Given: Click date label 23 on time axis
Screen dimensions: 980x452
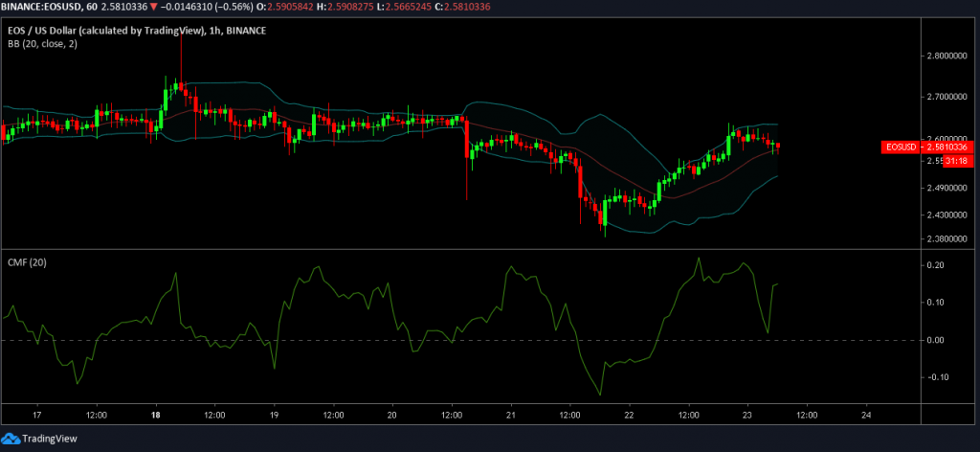Looking at the screenshot, I should [747, 415].
